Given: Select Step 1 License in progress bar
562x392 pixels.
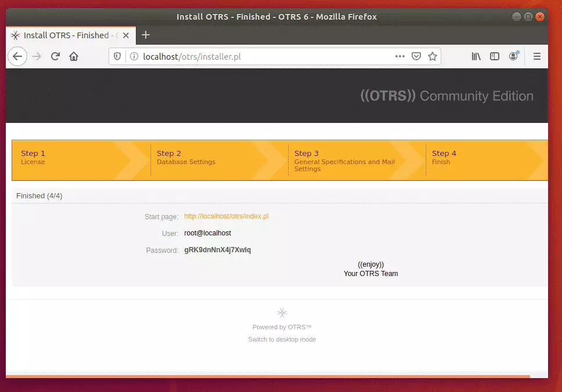Looking at the screenshot, I should coord(81,161).
